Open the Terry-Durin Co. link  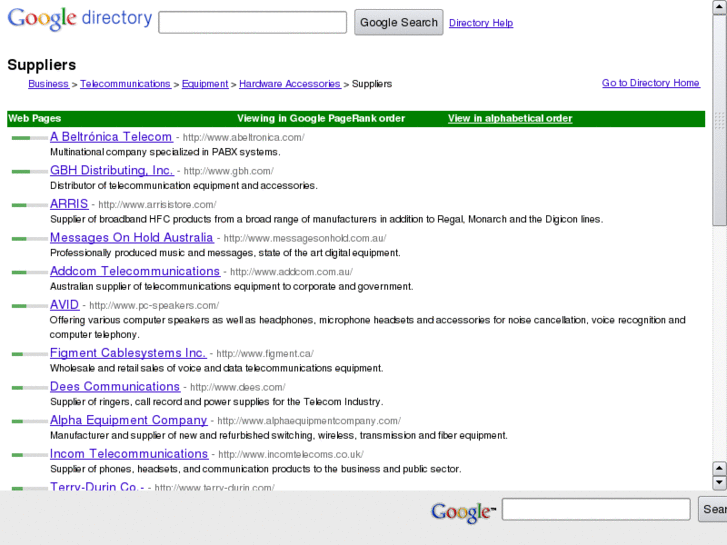point(97,486)
